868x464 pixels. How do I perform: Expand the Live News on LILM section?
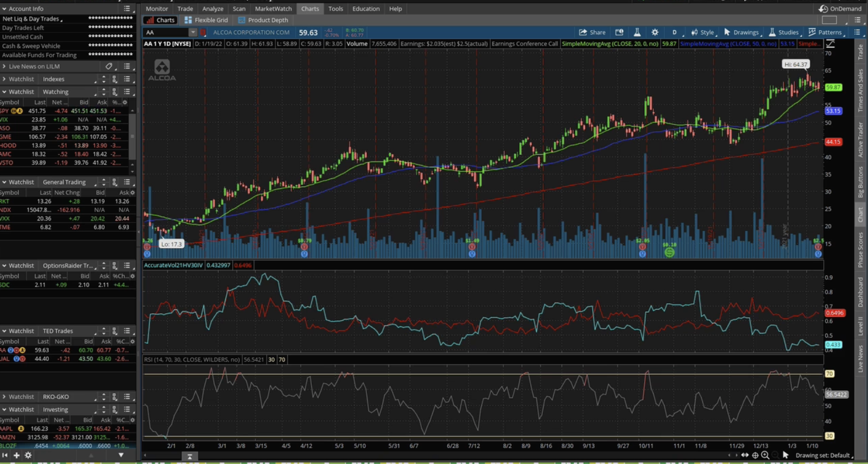5,66
